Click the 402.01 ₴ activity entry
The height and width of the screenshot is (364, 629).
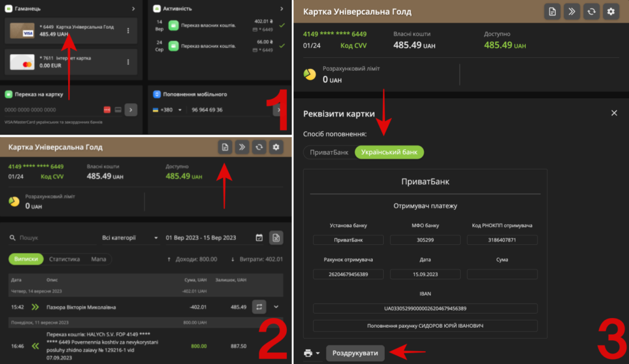(x=221, y=26)
